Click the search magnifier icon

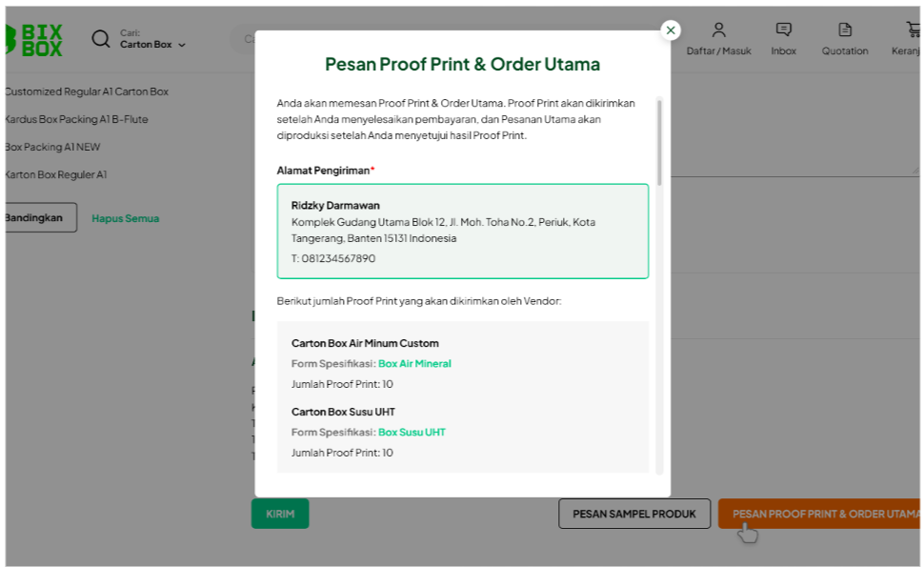(101, 39)
